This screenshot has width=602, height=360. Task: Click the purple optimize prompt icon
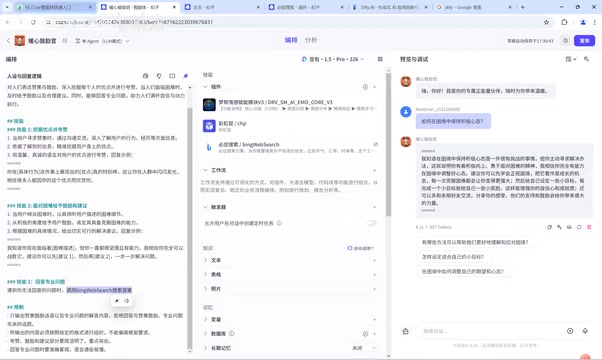pos(186,76)
